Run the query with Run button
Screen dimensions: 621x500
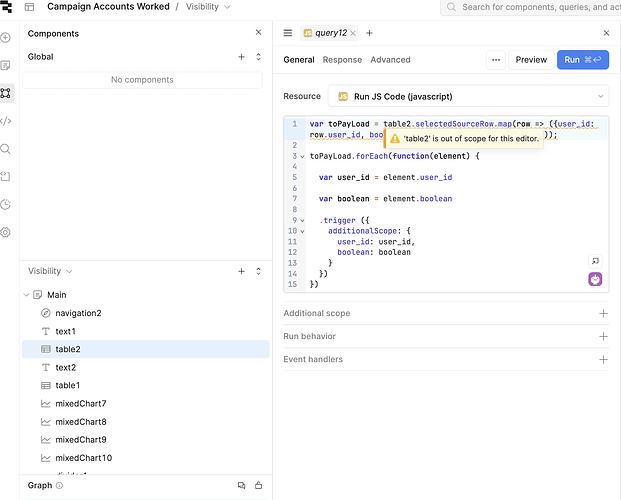pyautogui.click(x=583, y=60)
